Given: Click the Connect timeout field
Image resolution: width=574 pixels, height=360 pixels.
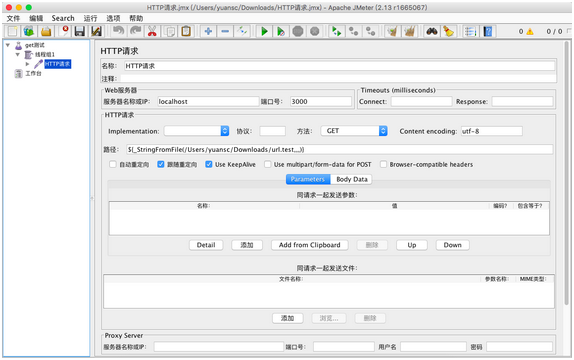Looking at the screenshot, I should point(421,101).
